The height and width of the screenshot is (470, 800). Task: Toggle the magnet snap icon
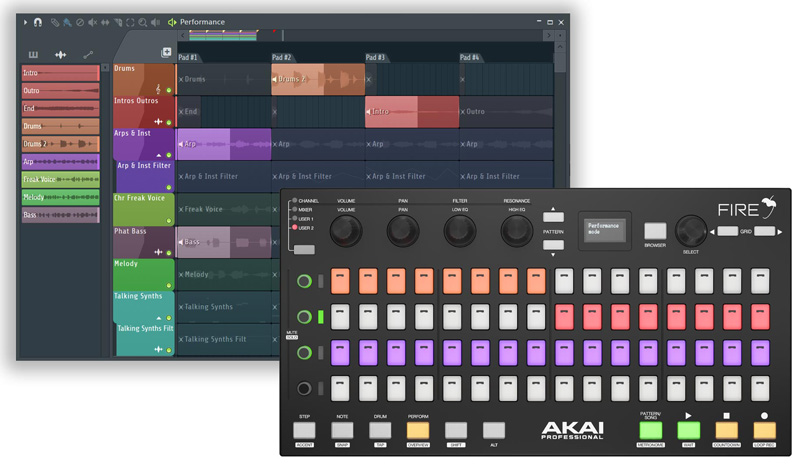click(x=38, y=22)
